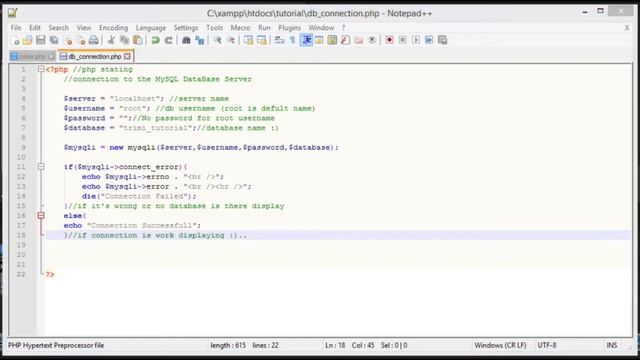Image resolution: width=640 pixels, height=360 pixels.
Task: Collapse the else block fold on line 16
Action: point(41,215)
